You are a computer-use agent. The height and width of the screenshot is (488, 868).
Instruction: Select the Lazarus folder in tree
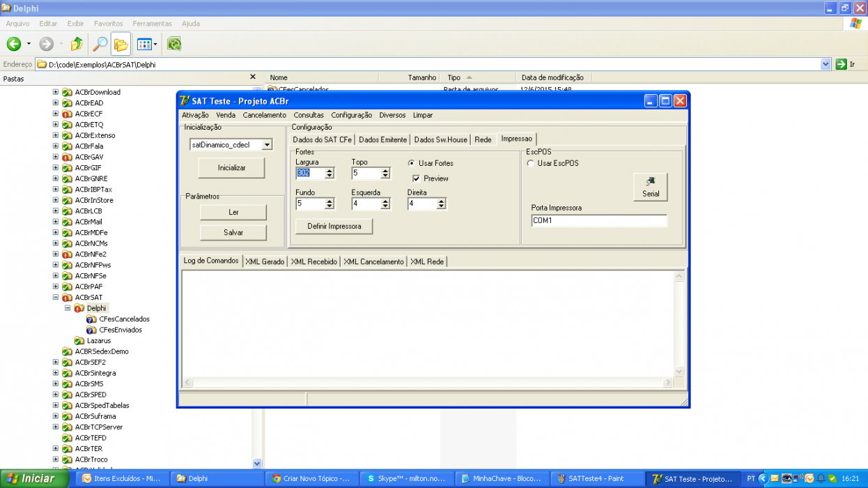point(98,341)
